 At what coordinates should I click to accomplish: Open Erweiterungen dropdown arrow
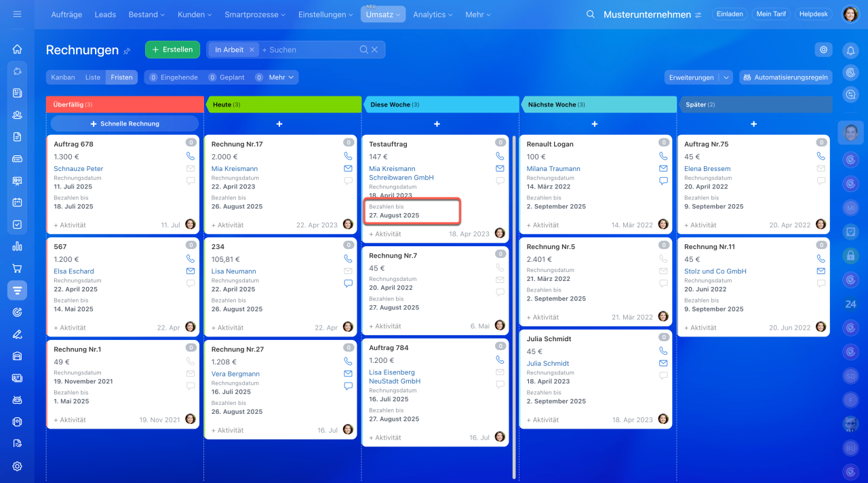tap(726, 77)
